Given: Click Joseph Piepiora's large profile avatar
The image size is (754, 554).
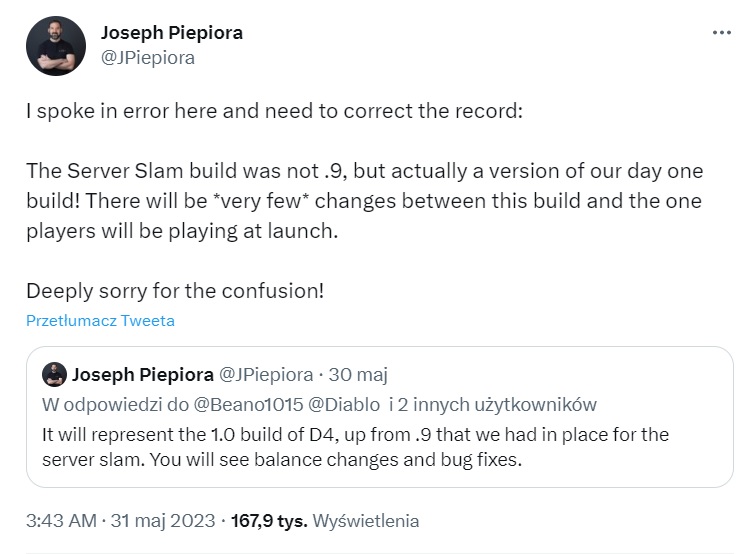Looking at the screenshot, I should click(x=53, y=45).
